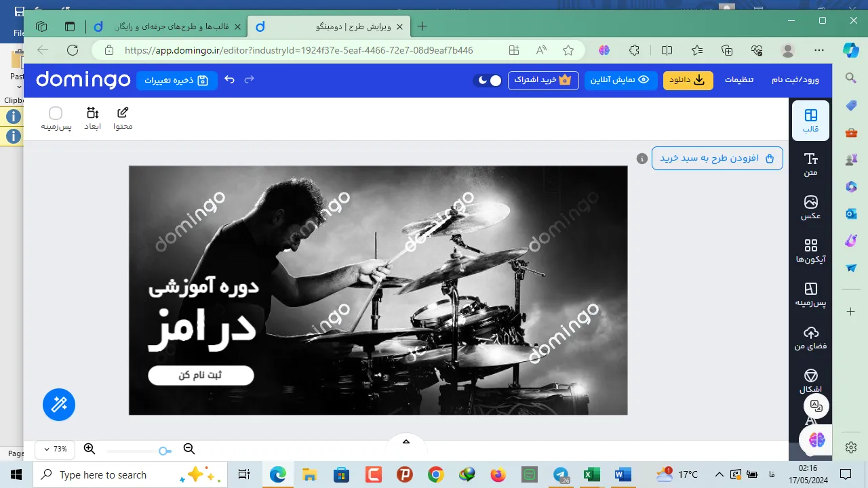Open the Windows Start menu

click(16, 474)
